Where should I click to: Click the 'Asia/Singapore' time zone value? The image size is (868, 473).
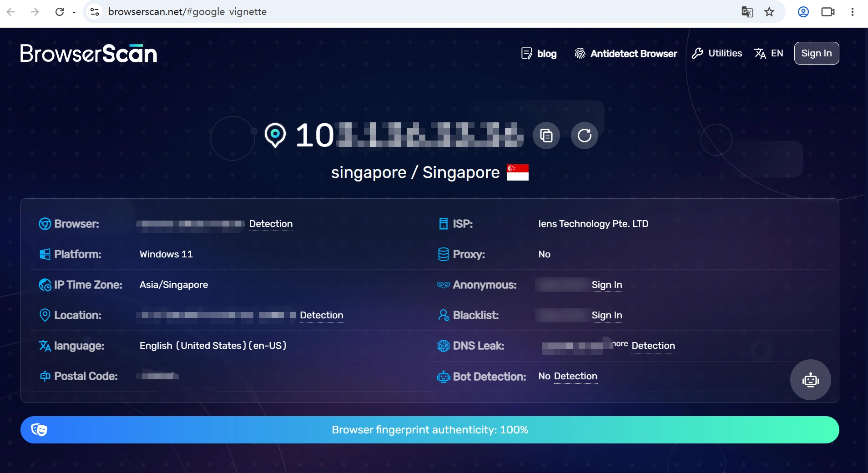(174, 285)
